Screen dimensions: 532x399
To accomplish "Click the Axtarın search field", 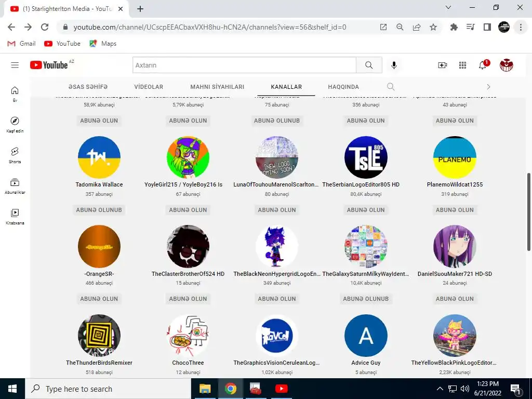I will (x=244, y=65).
